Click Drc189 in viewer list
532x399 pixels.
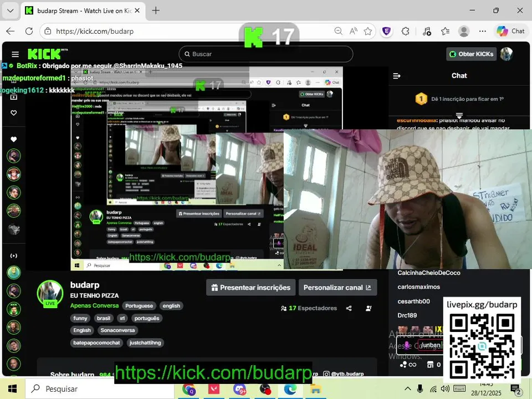pyautogui.click(x=407, y=315)
